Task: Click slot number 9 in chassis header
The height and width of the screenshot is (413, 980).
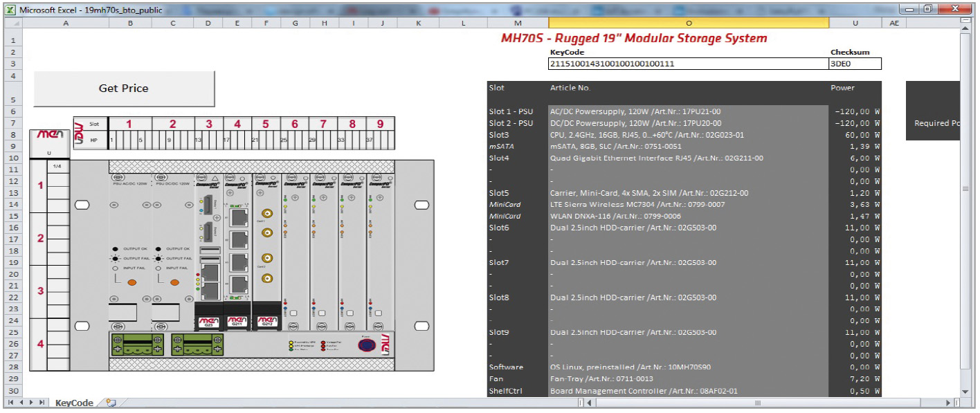Action: click(x=380, y=124)
